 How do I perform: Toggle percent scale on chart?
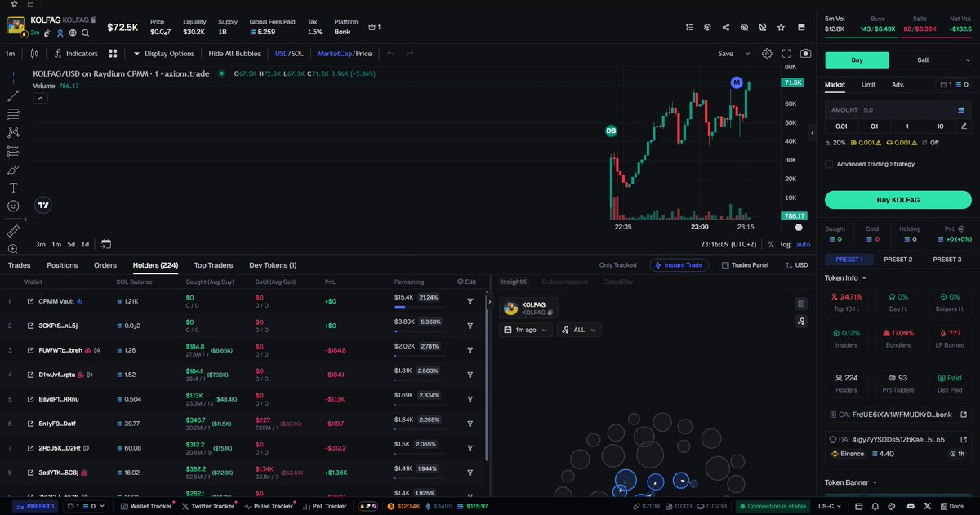[770, 244]
